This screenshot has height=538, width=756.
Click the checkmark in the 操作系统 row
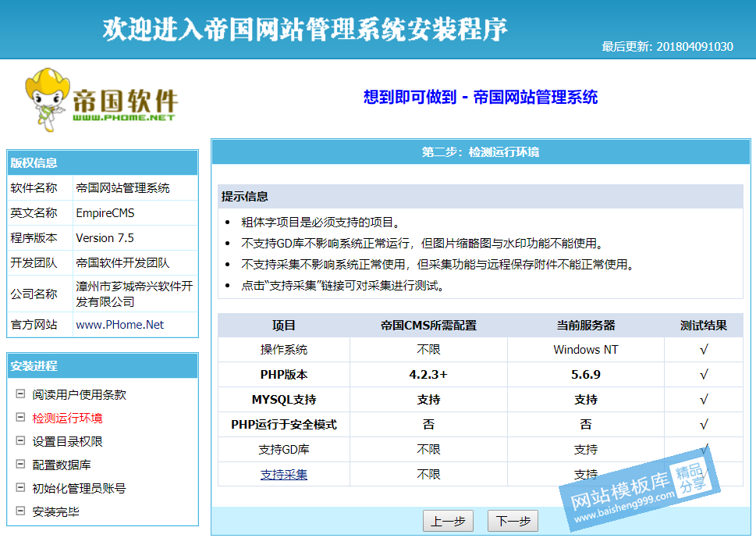704,349
